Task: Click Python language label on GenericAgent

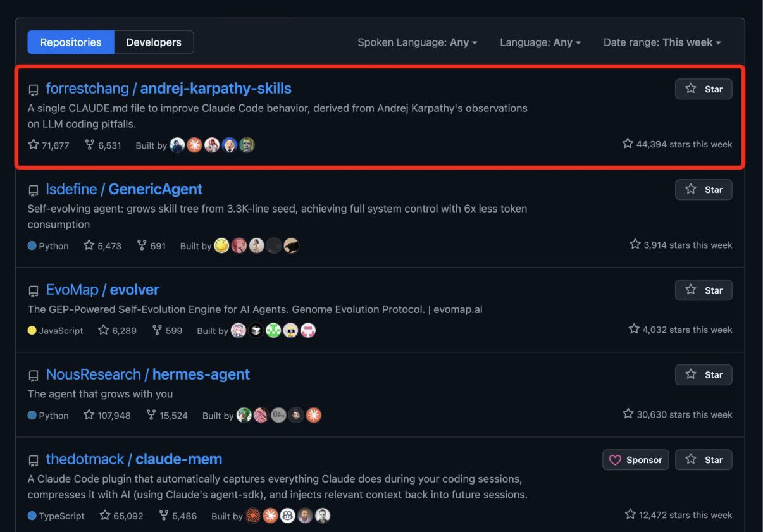Action: [48, 246]
